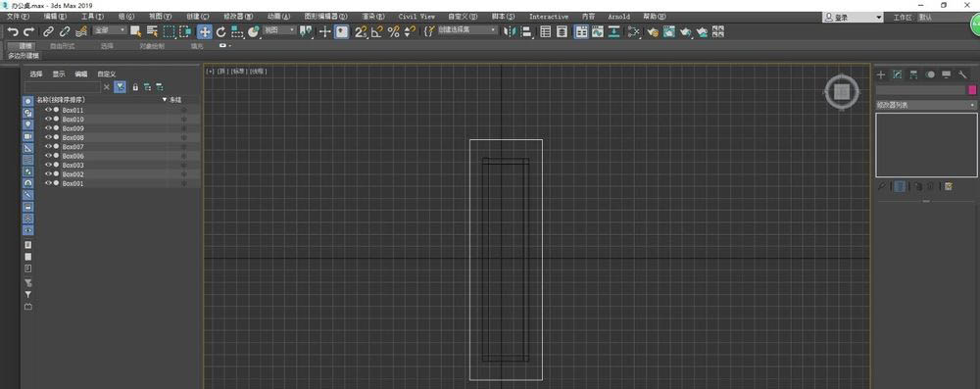Open the workspace selector dropdown

coord(949,18)
